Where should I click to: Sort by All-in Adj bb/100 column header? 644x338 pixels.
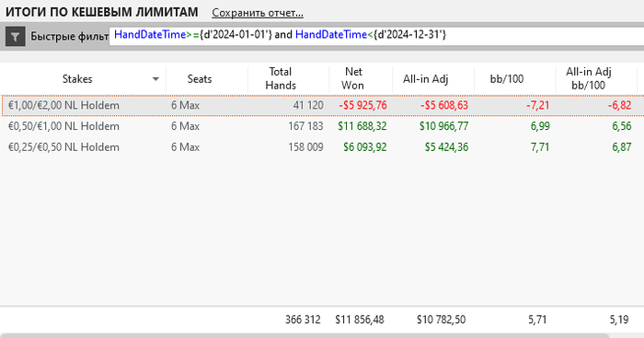coord(588,78)
